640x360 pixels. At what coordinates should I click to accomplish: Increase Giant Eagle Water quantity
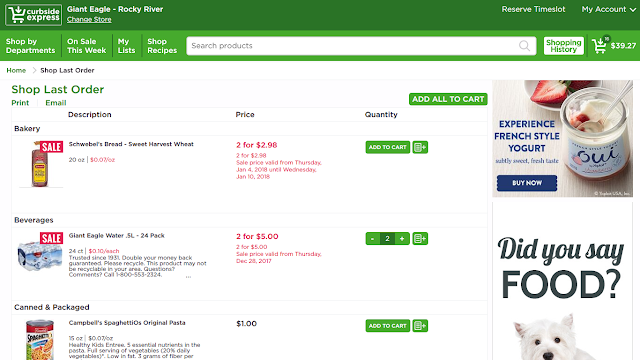[402, 239]
